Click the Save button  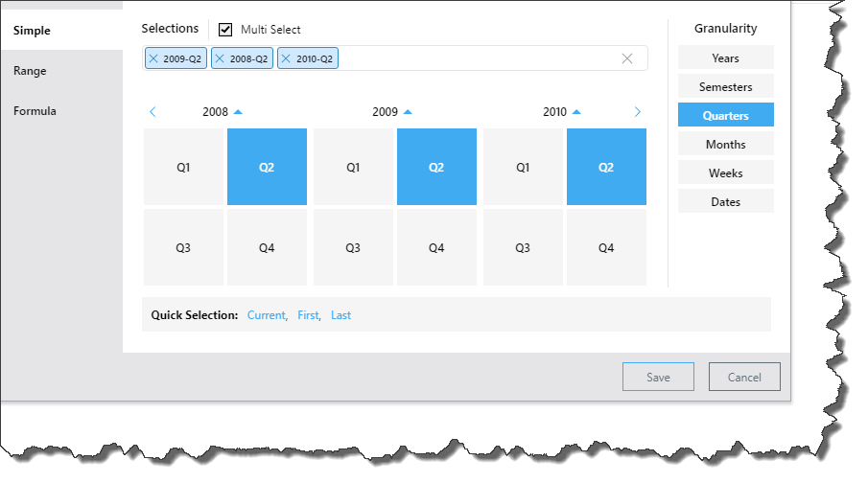pyautogui.click(x=658, y=377)
